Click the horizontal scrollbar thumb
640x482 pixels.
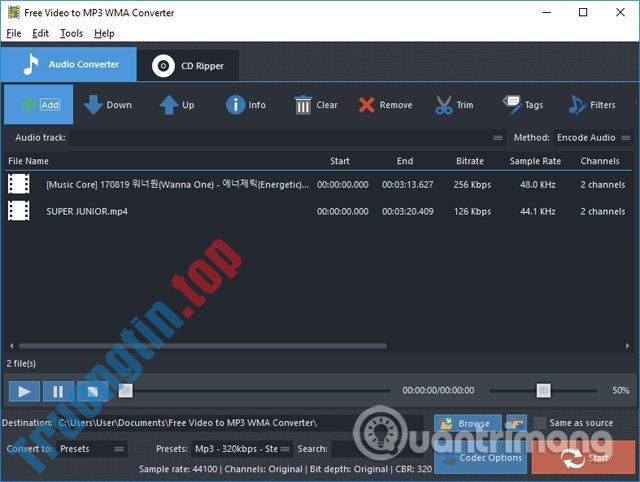[203, 346]
